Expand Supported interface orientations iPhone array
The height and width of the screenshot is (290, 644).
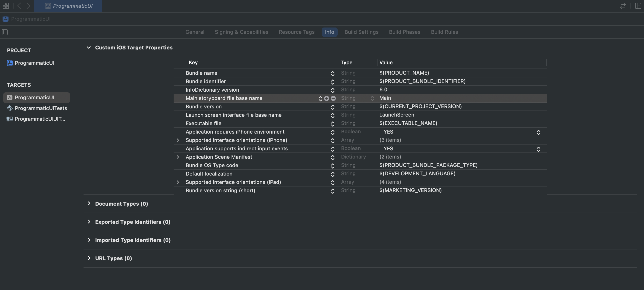[177, 140]
